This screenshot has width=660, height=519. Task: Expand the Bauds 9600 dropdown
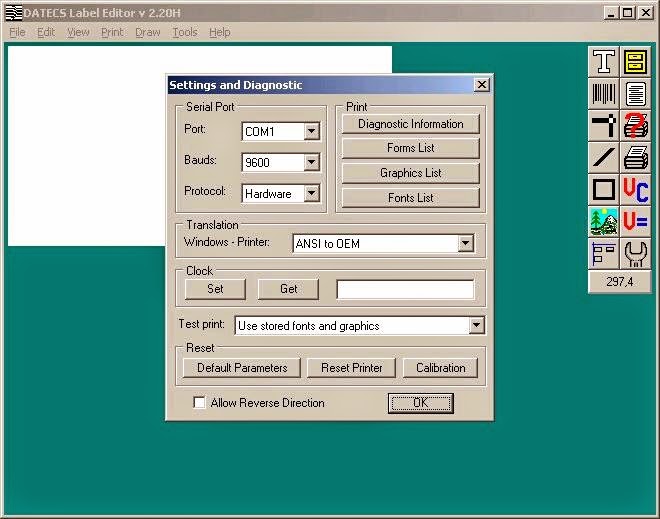tap(311, 162)
